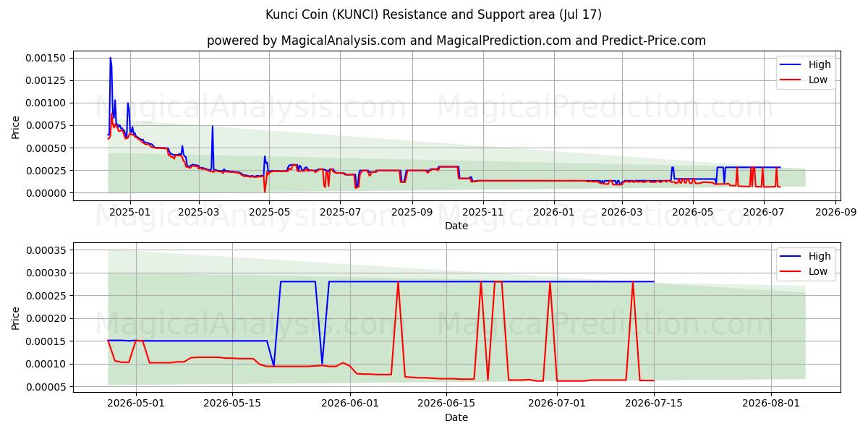Click the 2026-03 date tick label
Screen dimensions: 868x434
point(622,212)
